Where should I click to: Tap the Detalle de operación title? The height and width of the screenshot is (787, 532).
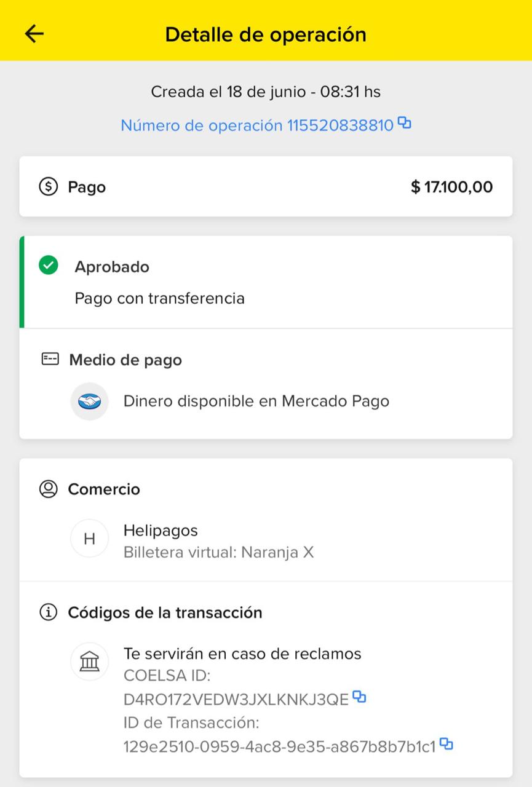pyautogui.click(x=266, y=34)
